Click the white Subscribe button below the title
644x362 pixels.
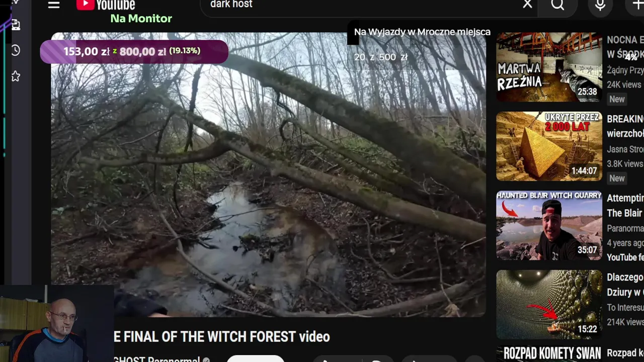tap(256, 358)
